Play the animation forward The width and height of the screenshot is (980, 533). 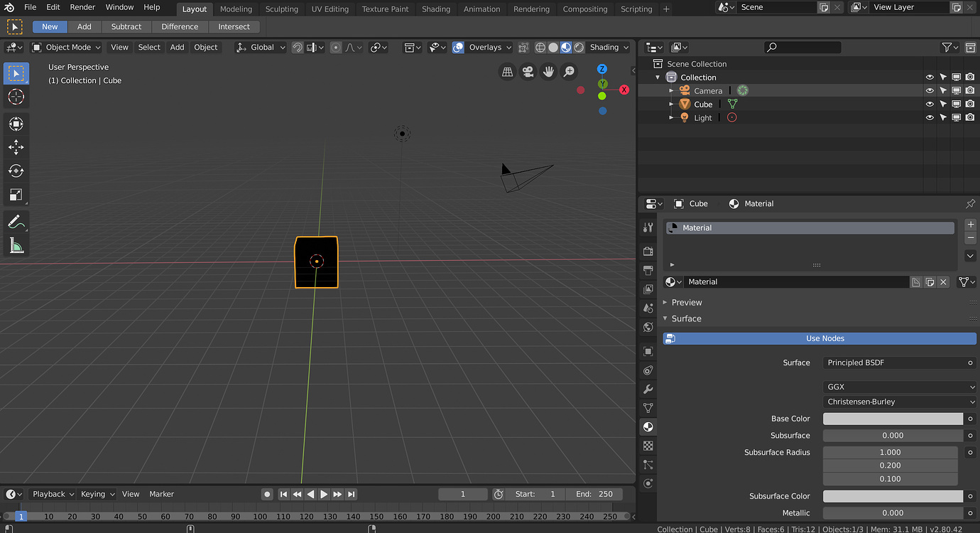[x=324, y=494]
